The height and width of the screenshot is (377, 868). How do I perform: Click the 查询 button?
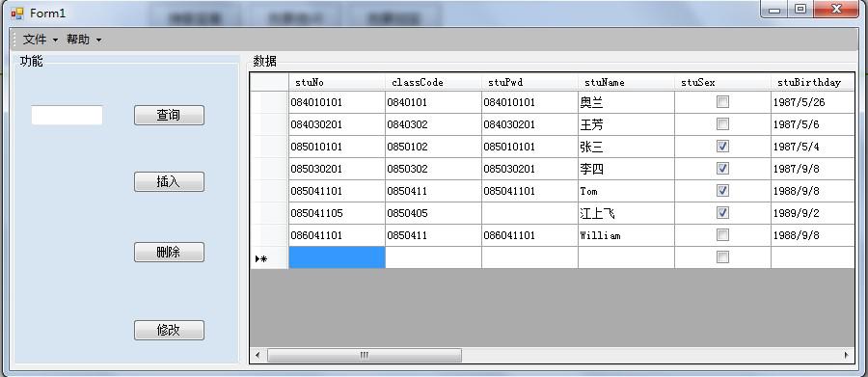169,115
